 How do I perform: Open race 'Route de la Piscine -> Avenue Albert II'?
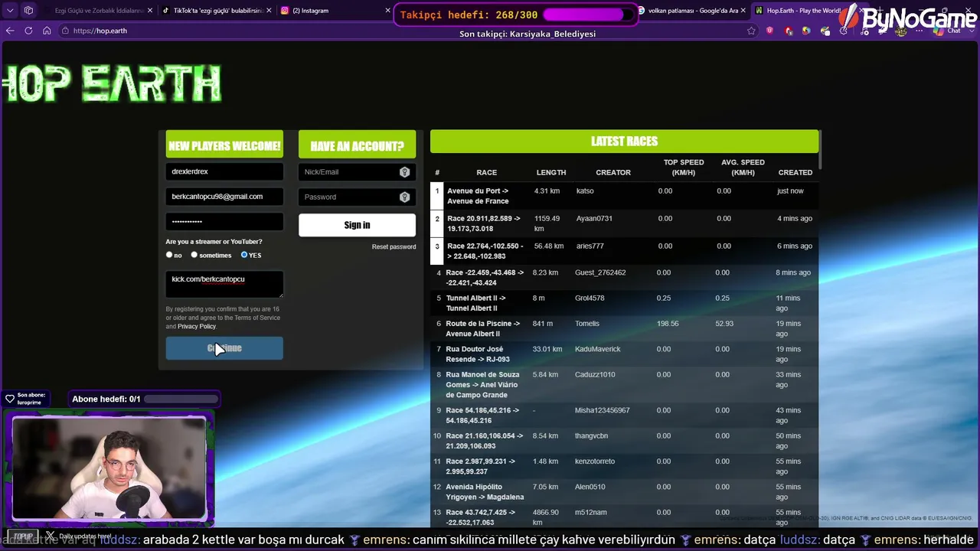pos(483,328)
